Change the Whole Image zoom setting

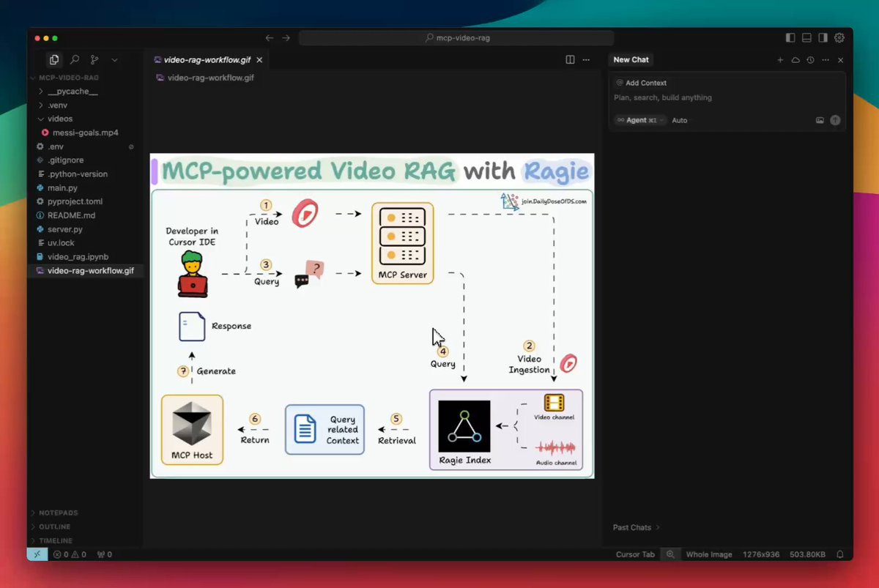click(x=708, y=554)
